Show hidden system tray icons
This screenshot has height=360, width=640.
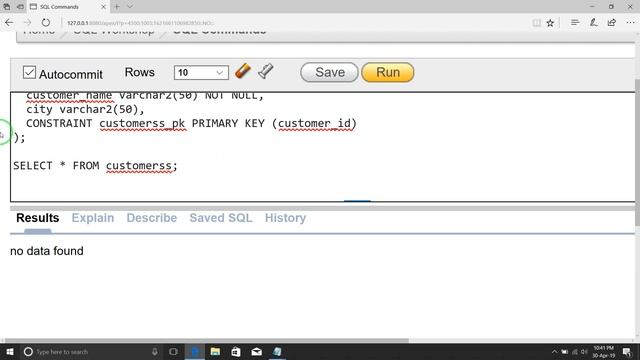554,351
